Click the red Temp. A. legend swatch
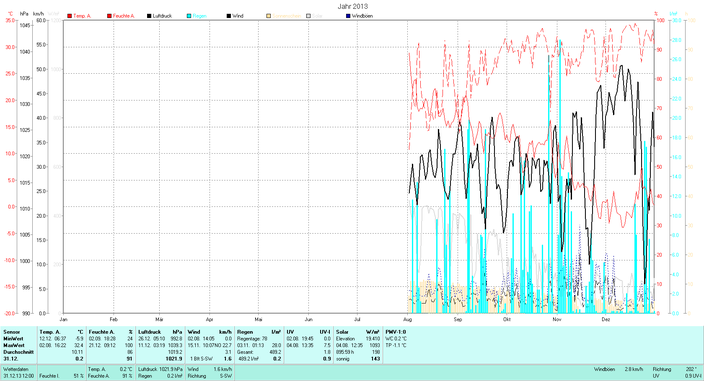The image size is (704, 381). coord(70,16)
